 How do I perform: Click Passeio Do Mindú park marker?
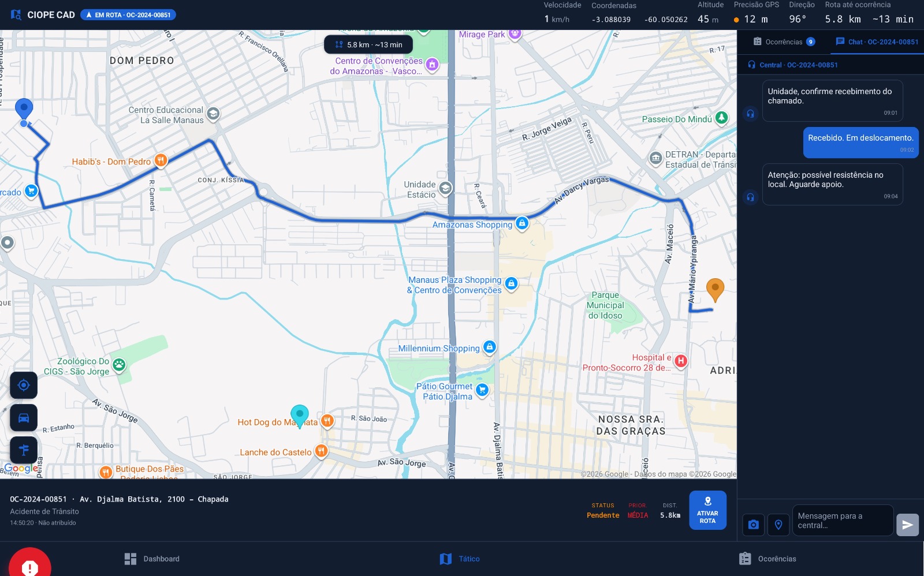[721, 118]
